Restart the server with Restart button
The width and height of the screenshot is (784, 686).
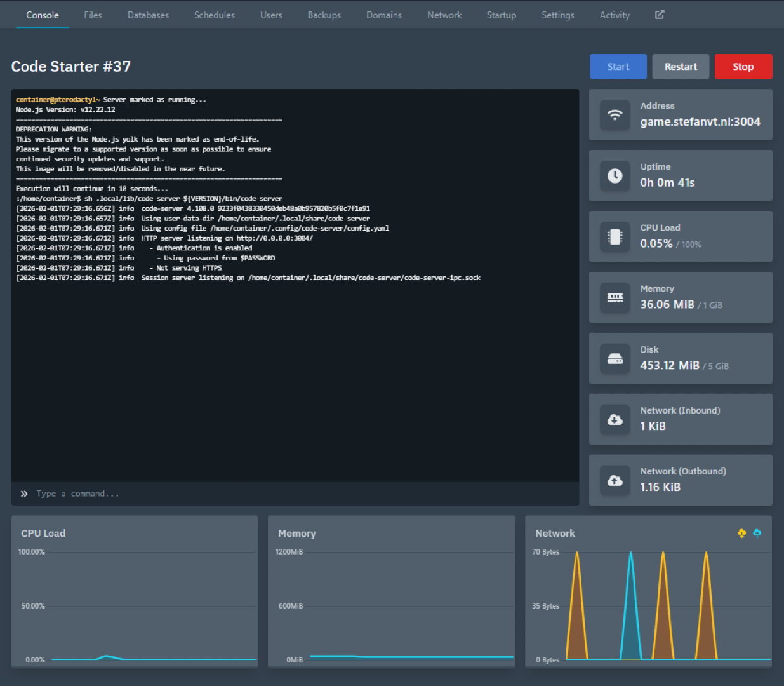681,67
